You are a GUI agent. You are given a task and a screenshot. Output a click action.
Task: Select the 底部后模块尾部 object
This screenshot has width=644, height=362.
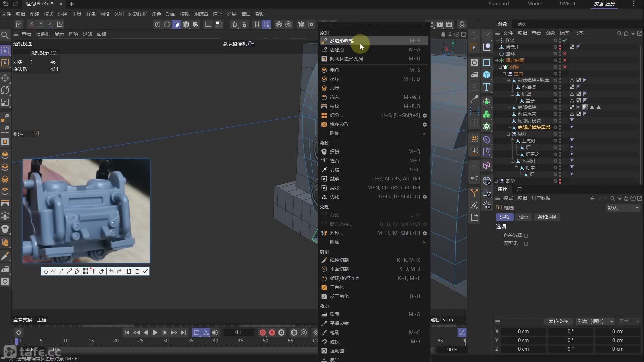pos(534,127)
